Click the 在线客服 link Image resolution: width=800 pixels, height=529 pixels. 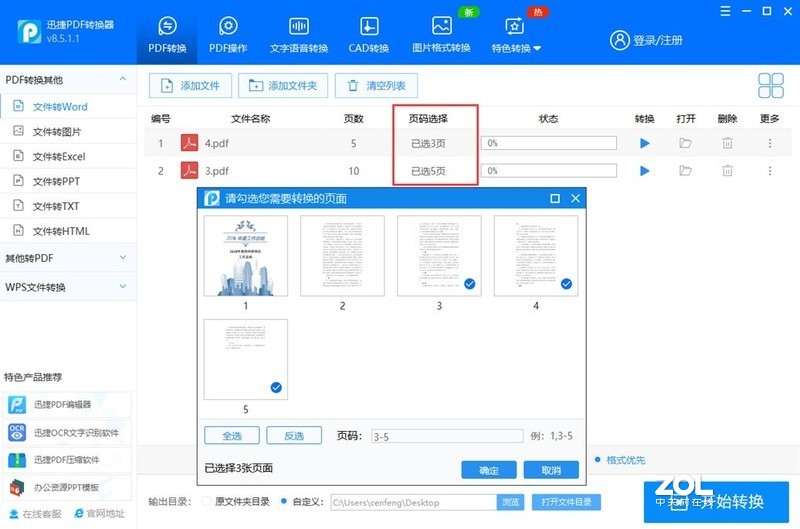point(36,514)
